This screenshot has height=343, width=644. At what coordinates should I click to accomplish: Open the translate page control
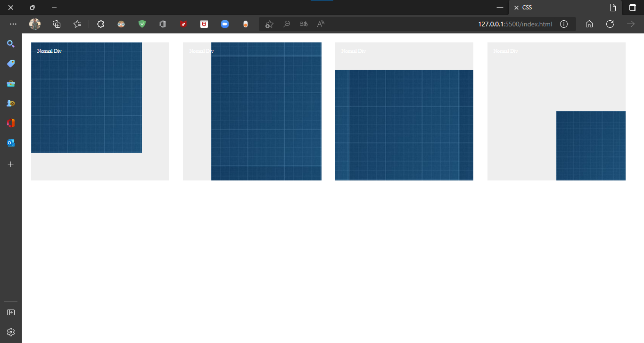click(x=304, y=24)
